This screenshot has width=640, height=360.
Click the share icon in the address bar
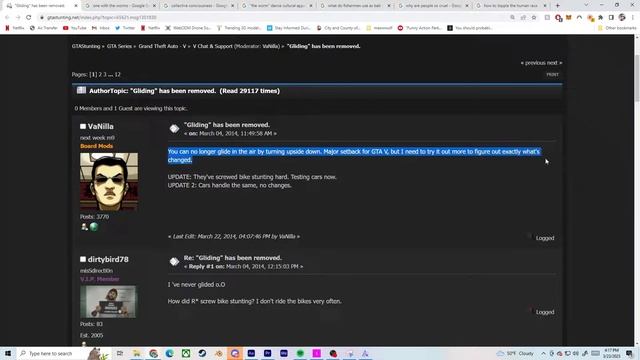pyautogui.click(x=523, y=18)
